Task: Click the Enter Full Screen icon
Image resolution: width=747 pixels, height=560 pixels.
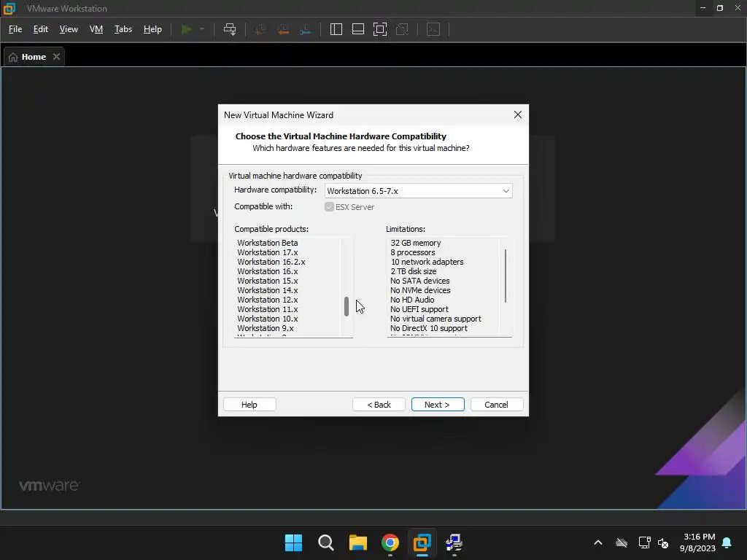Action: click(379, 29)
